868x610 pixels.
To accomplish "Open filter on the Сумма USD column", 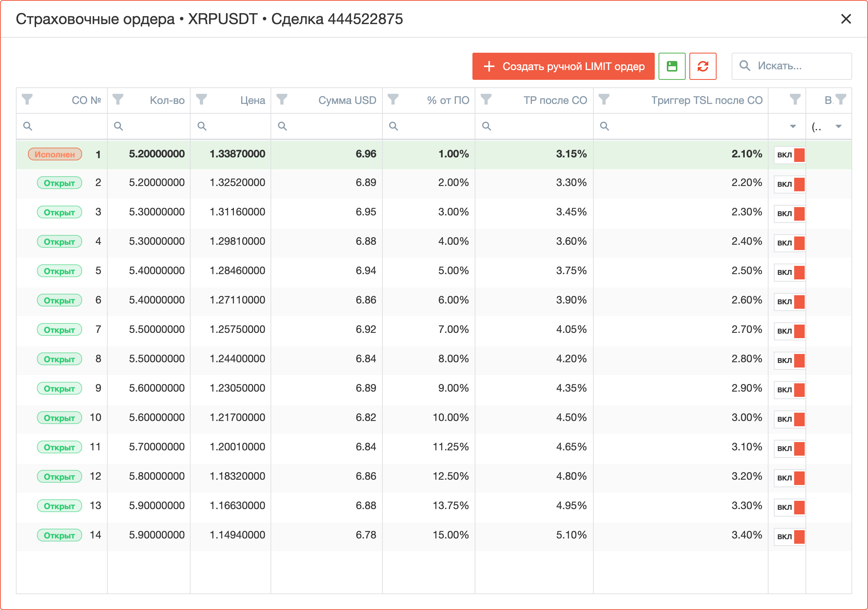I will [x=282, y=99].
